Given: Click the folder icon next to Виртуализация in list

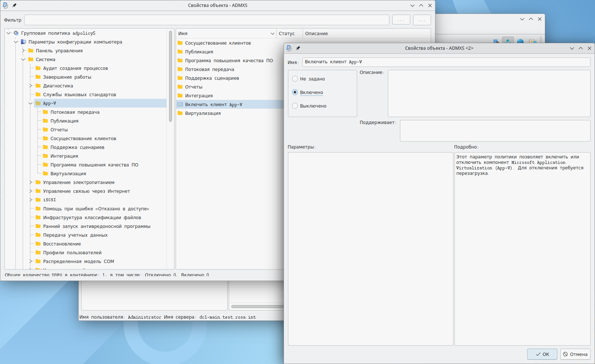Looking at the screenshot, I should (x=180, y=113).
